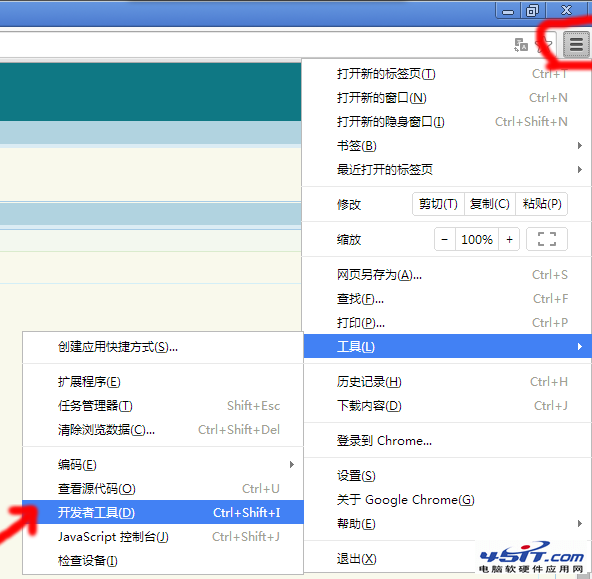
Task: Select 打开新的窗口(N) menu item
Action: 447,98
